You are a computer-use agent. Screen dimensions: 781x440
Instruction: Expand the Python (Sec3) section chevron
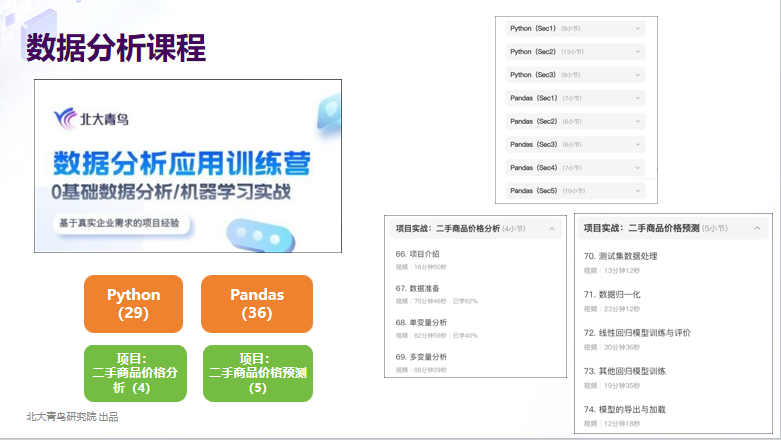pos(638,75)
